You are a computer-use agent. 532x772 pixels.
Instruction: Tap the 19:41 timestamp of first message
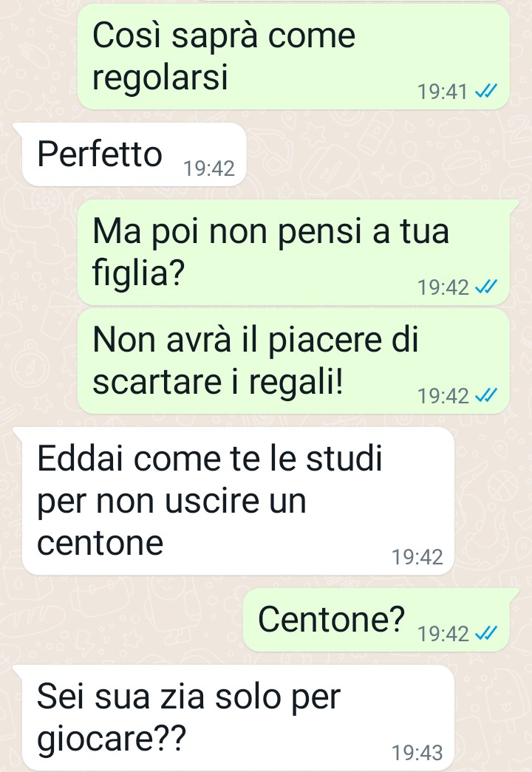[x=443, y=92]
